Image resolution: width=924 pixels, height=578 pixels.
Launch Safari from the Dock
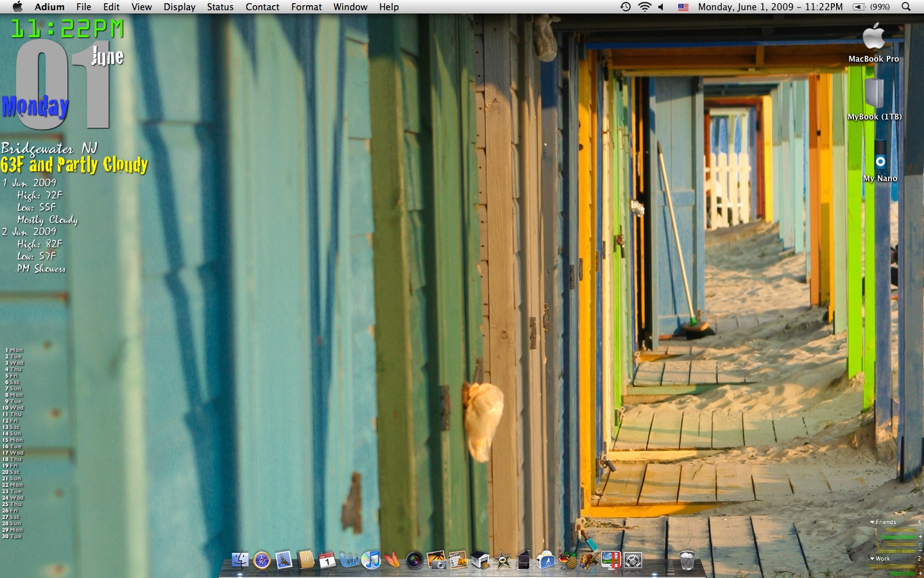click(262, 560)
